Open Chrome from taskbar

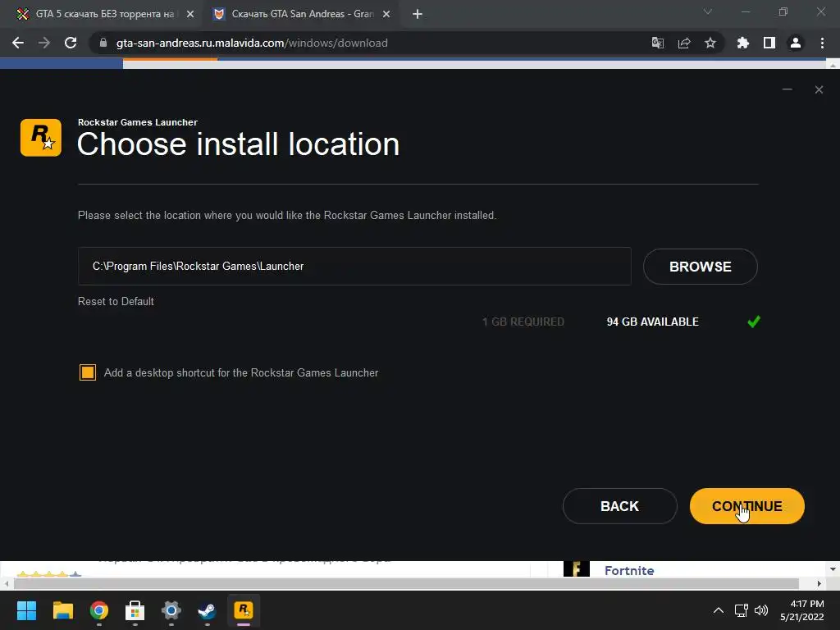[x=99, y=610]
